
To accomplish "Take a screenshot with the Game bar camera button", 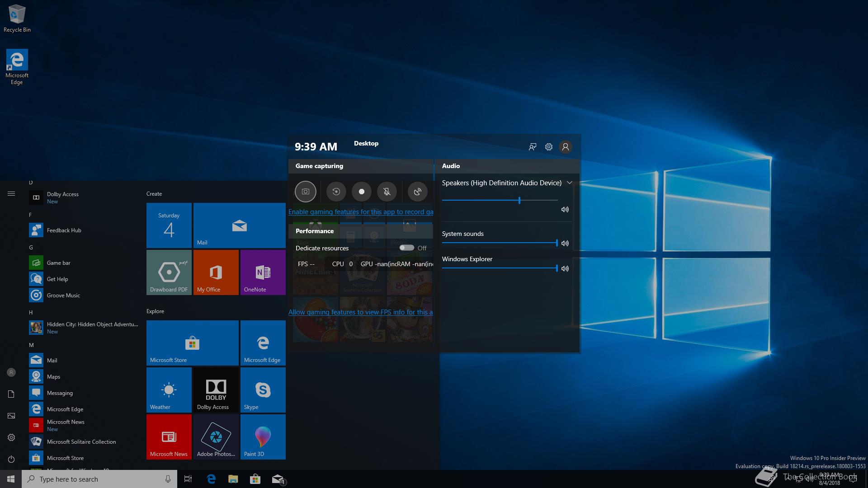I will 306,192.
